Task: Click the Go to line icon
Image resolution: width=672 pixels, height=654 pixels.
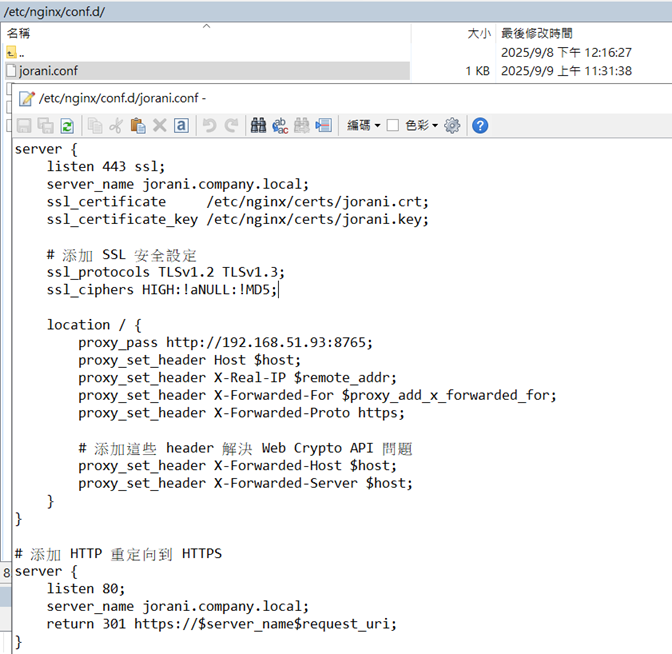Action: click(x=323, y=125)
